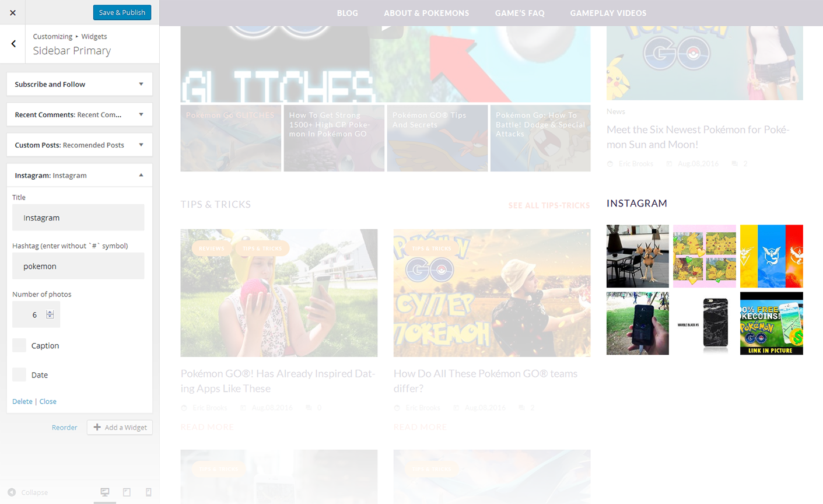Enable the Date checkbox

[19, 374]
